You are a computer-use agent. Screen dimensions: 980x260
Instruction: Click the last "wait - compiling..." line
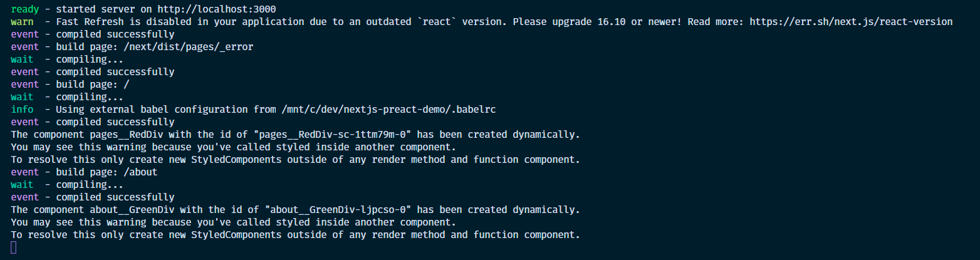tap(67, 185)
